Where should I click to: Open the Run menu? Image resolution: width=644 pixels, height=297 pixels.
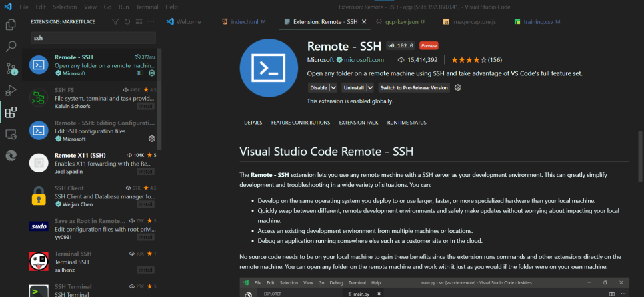(123, 7)
